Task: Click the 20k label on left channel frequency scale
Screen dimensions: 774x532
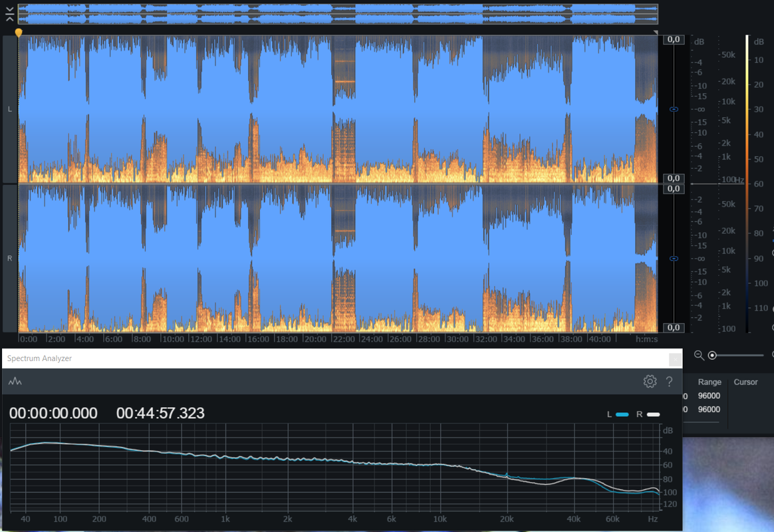Action: 728,81
